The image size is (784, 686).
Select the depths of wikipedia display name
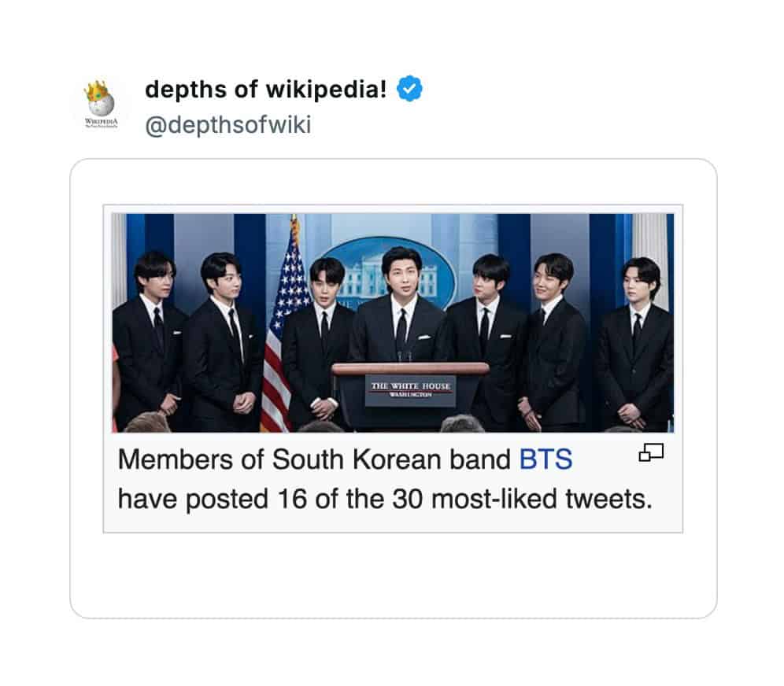click(x=268, y=90)
